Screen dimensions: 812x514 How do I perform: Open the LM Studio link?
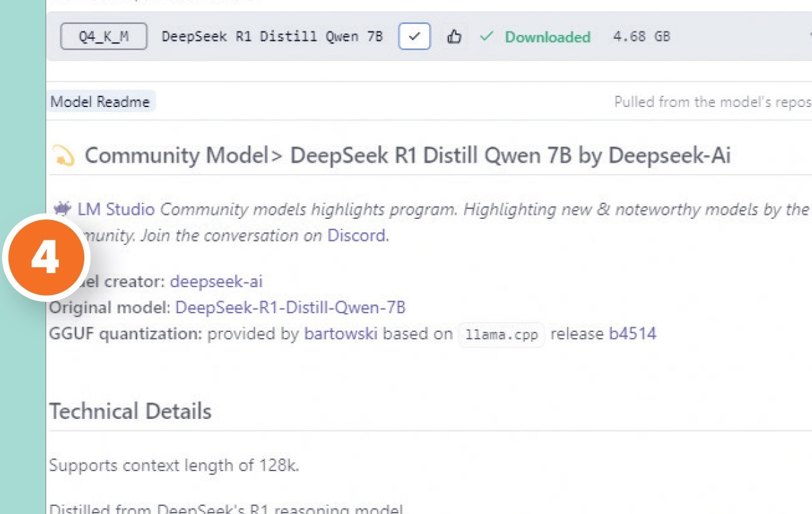(116, 209)
